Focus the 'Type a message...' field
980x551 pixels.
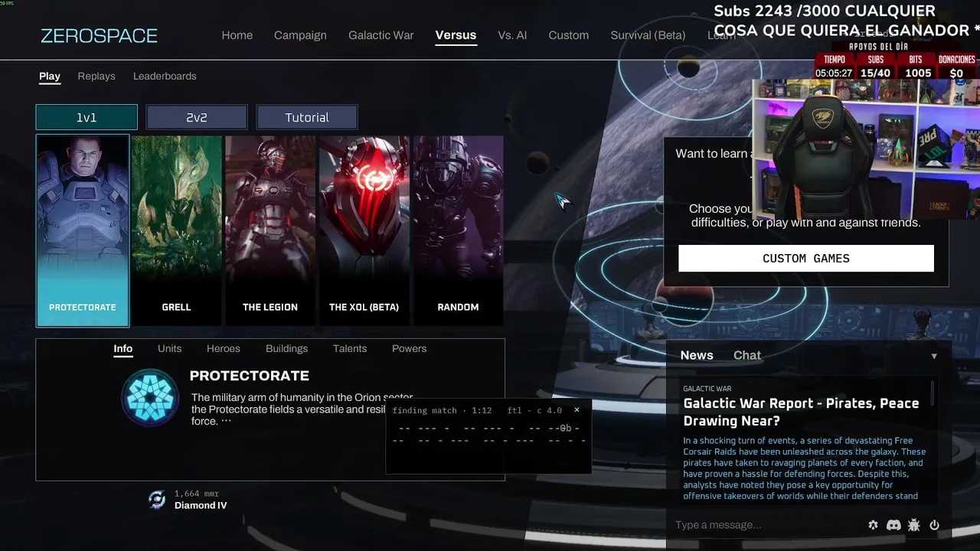coord(766,525)
